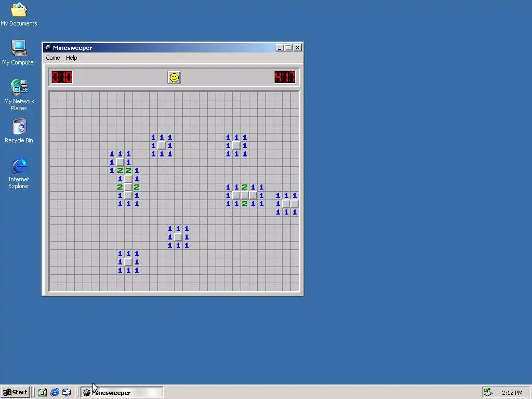Click the yellow smiley face to restart
Screen dimensions: 532x399
pos(174,78)
